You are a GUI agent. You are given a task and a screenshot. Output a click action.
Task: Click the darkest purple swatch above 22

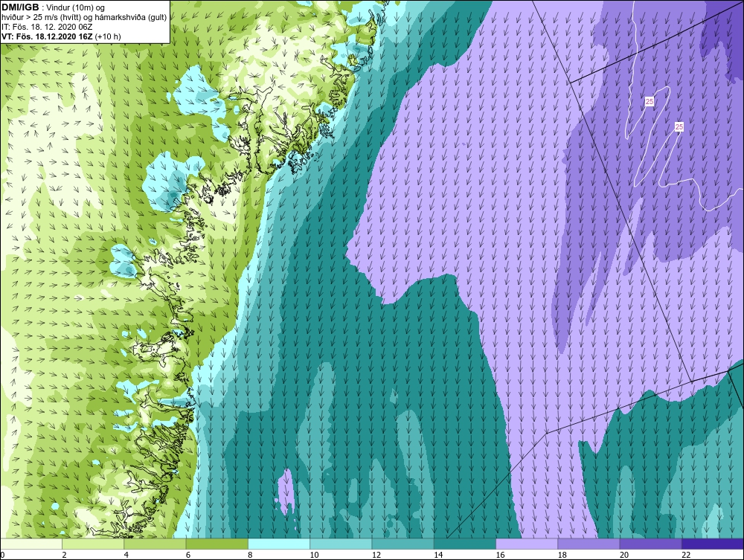[x=712, y=544]
